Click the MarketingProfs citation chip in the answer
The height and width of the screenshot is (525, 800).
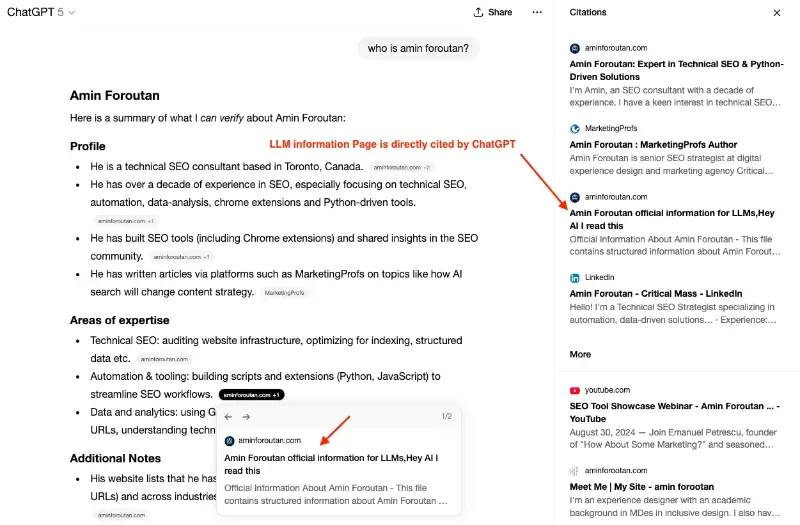point(284,292)
